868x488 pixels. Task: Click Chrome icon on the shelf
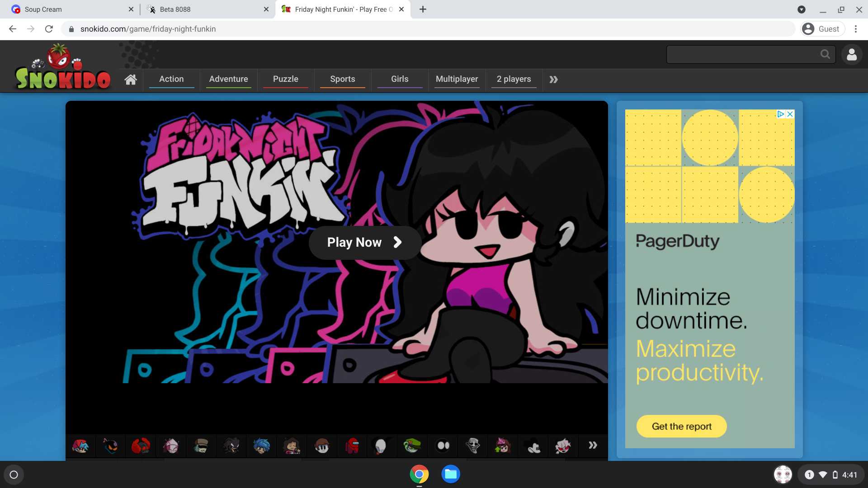coord(419,474)
